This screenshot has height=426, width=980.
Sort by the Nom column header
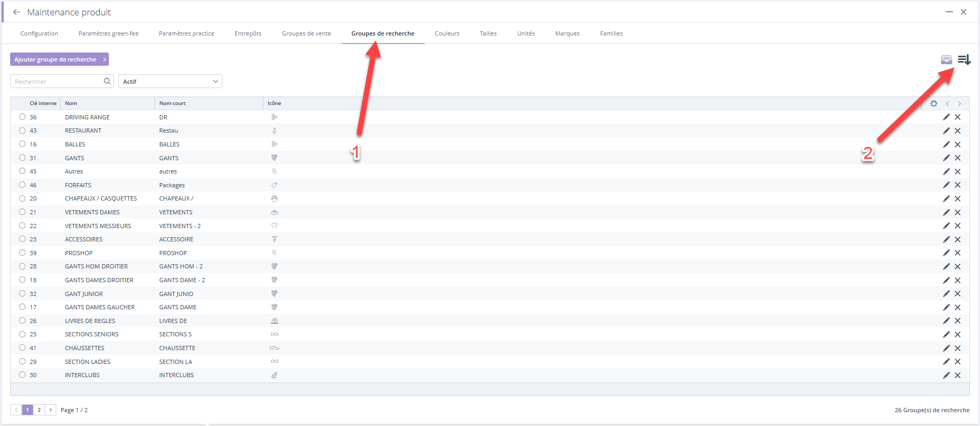pyautogui.click(x=71, y=103)
